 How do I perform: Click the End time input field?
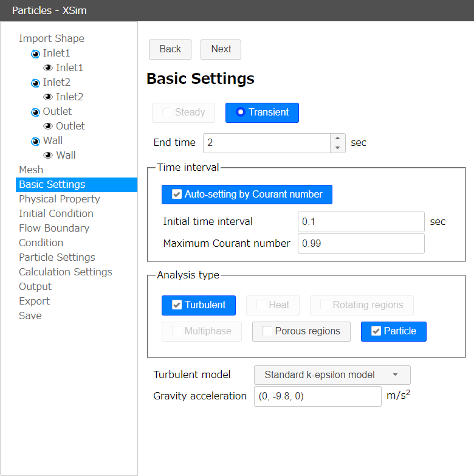coord(267,143)
